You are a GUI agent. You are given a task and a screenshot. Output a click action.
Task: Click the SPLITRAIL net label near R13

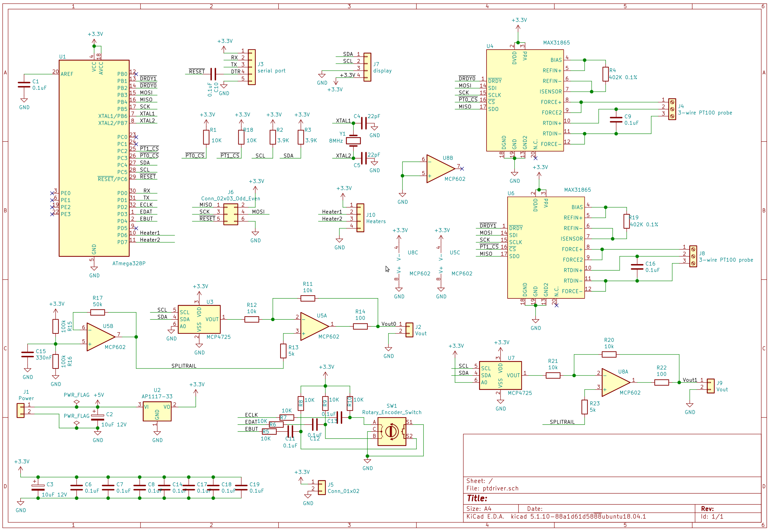click(x=184, y=366)
